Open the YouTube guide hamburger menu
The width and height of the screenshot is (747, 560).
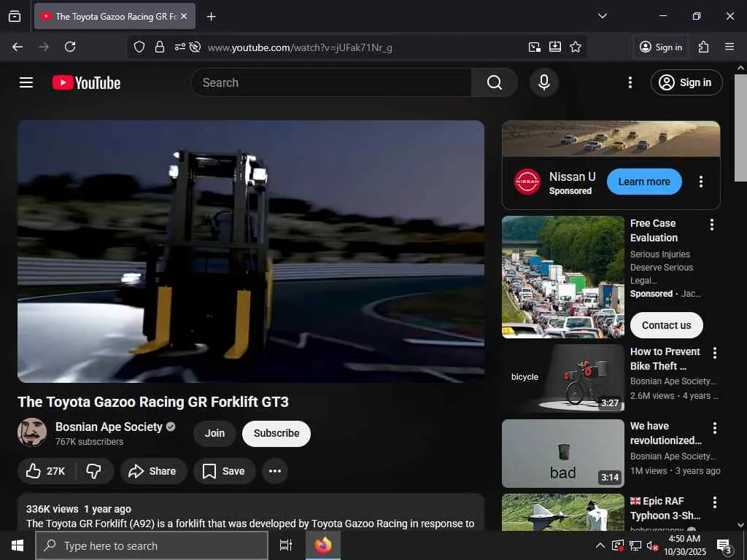(26, 82)
